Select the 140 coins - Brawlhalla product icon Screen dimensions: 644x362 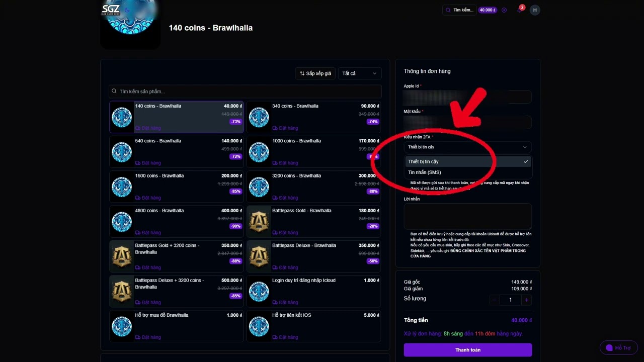point(122,117)
